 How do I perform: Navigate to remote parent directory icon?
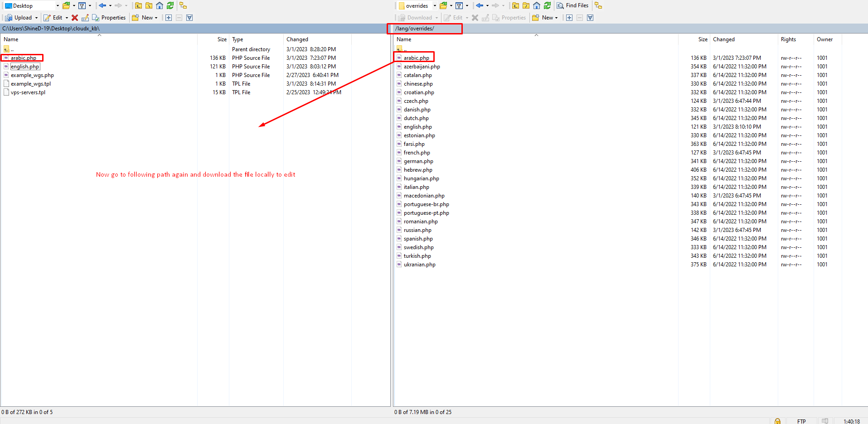tap(515, 5)
